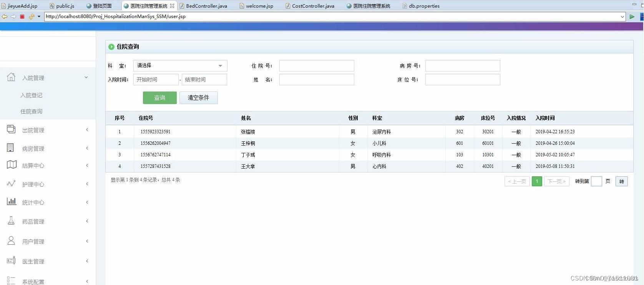Go back with the browser back arrow
Viewport: 644px width, 285px height.
pos(5,17)
